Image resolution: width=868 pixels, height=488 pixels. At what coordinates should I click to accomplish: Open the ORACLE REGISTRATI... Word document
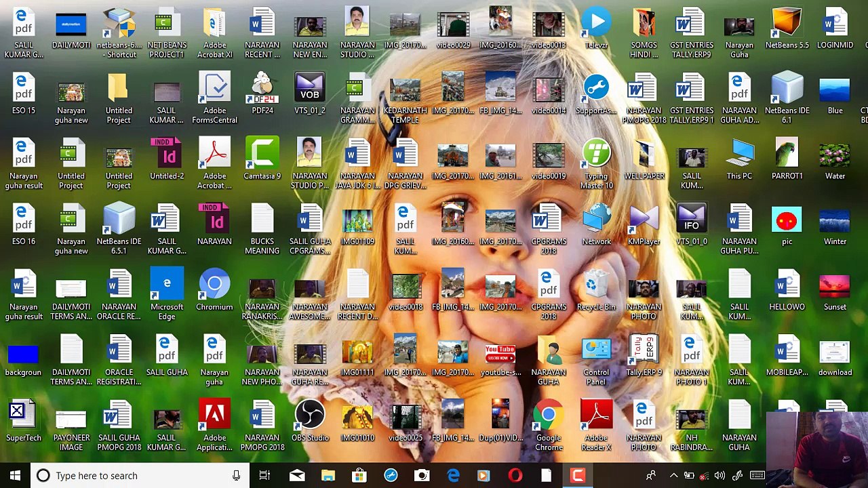(x=119, y=359)
